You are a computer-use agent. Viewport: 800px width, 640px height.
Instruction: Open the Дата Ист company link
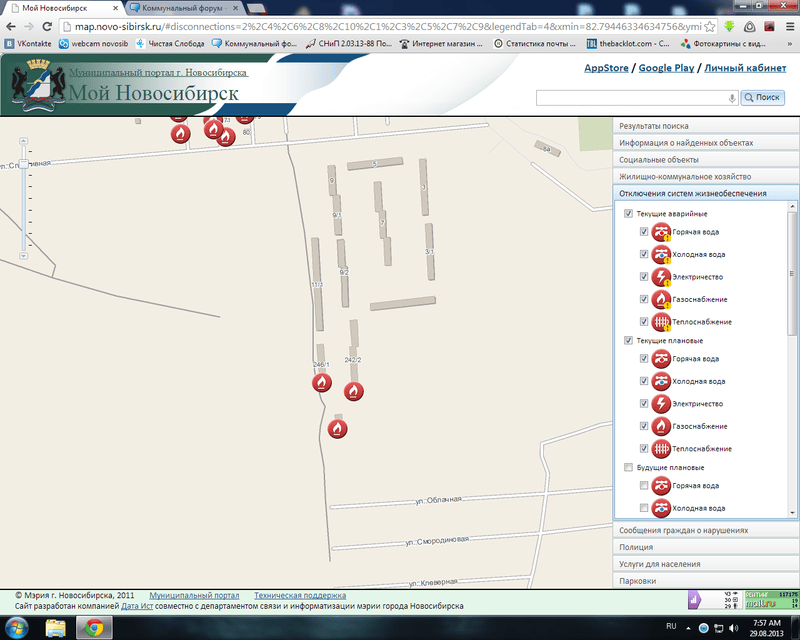(x=137, y=606)
